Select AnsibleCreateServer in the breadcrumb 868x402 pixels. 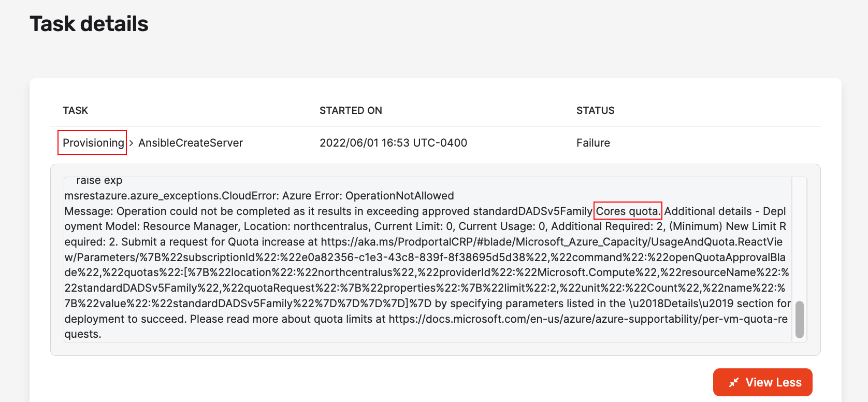click(191, 142)
